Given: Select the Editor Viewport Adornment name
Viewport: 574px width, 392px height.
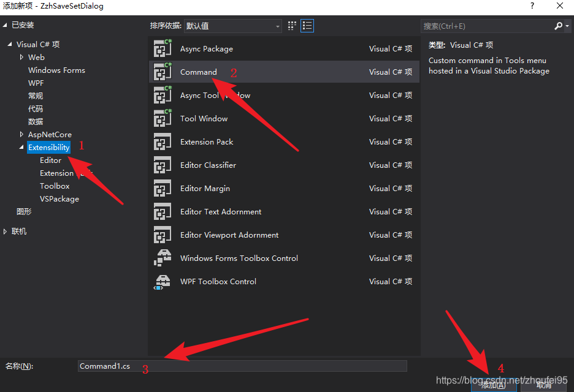Looking at the screenshot, I should pyautogui.click(x=229, y=235).
